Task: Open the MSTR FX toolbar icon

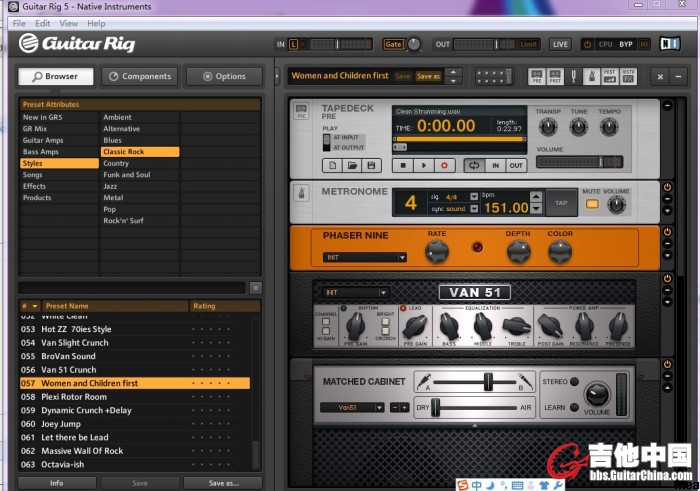Action: [628, 76]
